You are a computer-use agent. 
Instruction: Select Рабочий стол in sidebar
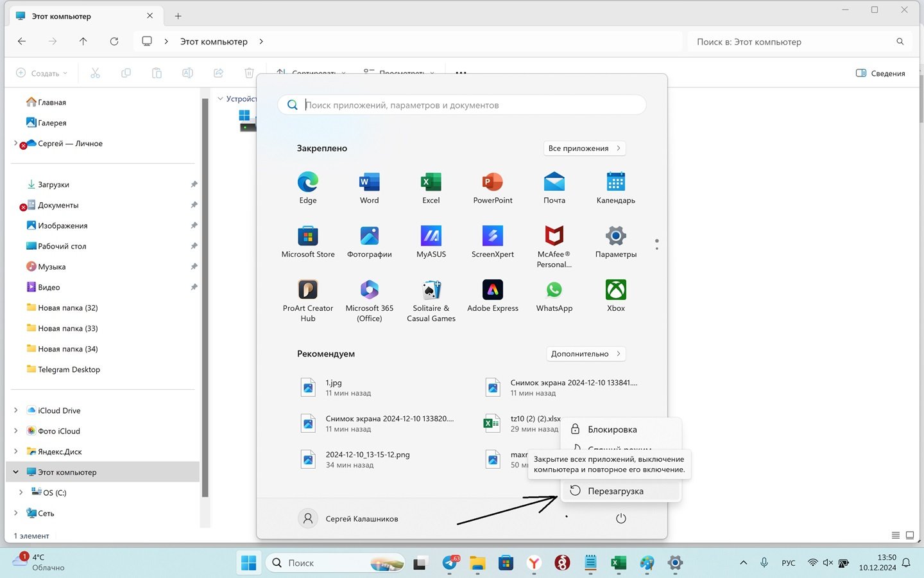click(x=56, y=246)
